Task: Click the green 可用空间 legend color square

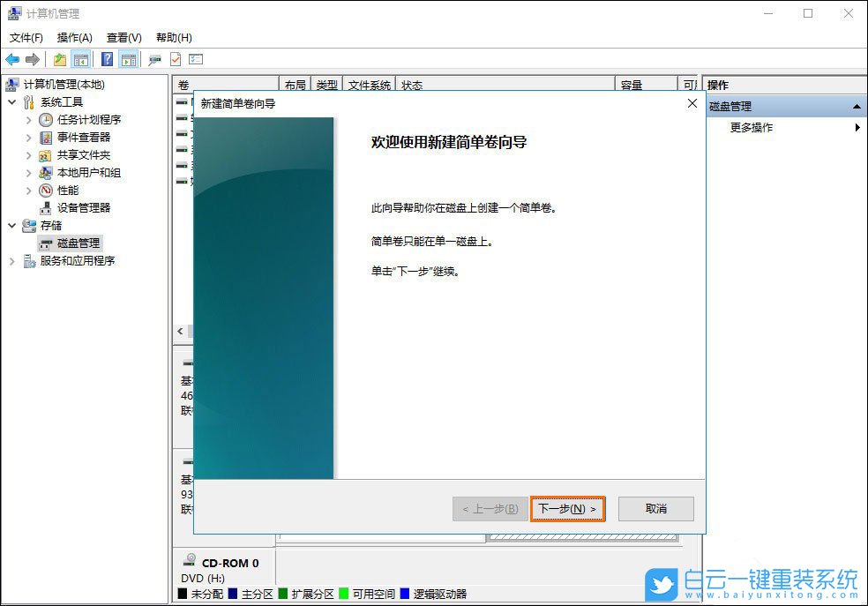Action: (344, 594)
